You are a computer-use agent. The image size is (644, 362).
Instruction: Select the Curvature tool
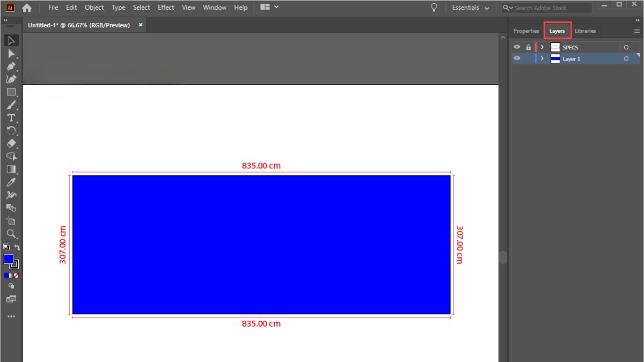click(x=11, y=79)
